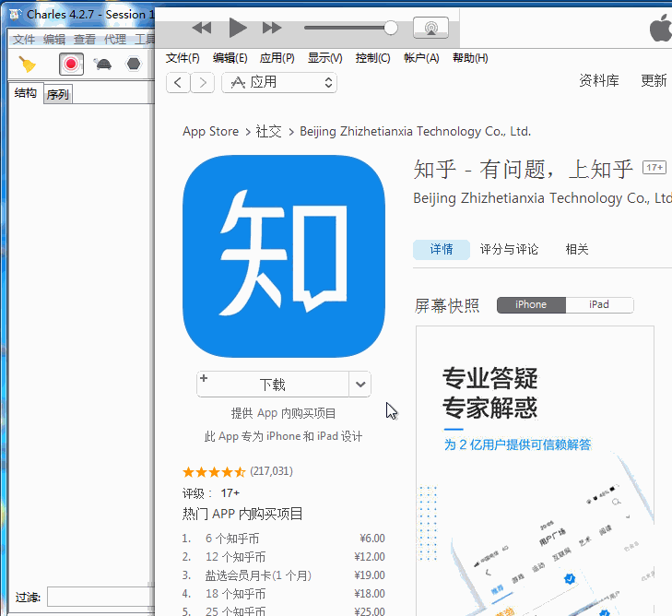Click the Zhihu app icon
Screen dimensions: 672x616
[x=283, y=256]
